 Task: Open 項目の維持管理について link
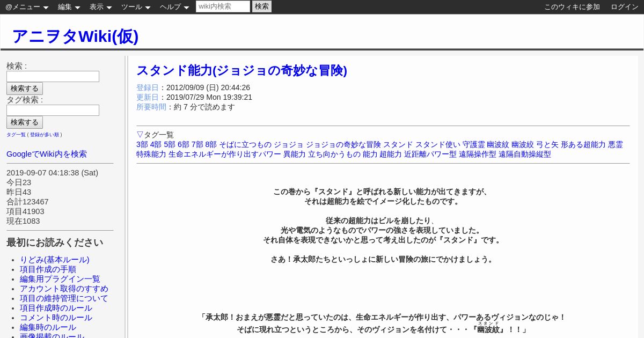64,298
